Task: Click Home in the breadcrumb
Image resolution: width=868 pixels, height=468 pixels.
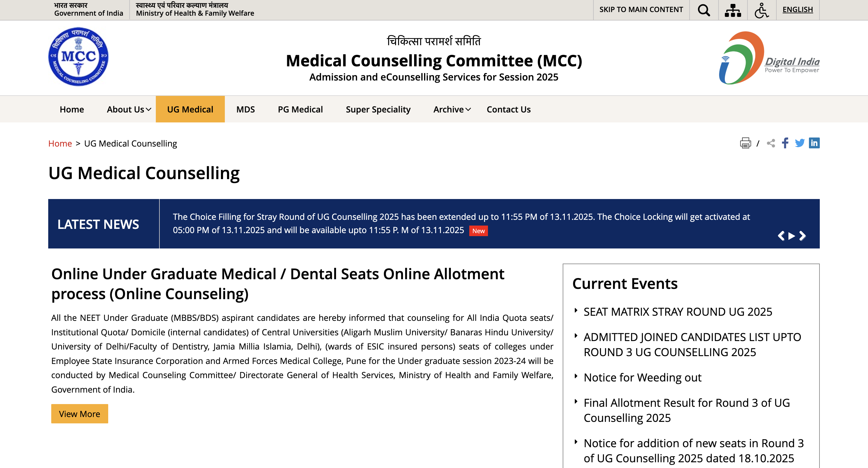Action: pos(60,143)
